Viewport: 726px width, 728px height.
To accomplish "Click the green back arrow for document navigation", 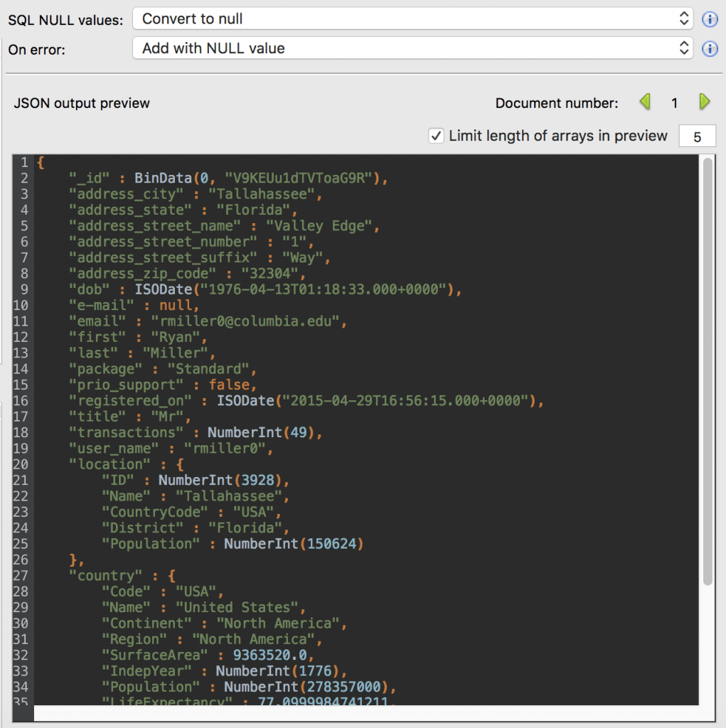I will coord(644,102).
